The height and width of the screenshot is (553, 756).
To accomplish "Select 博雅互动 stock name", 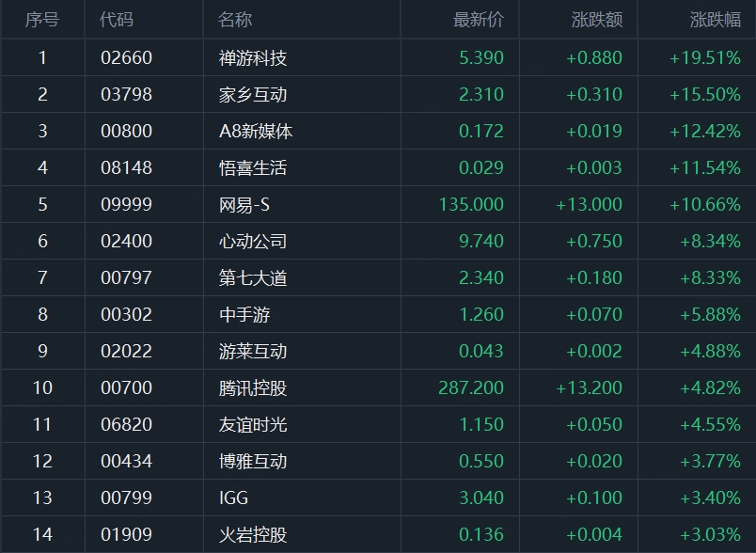I will 253,462.
